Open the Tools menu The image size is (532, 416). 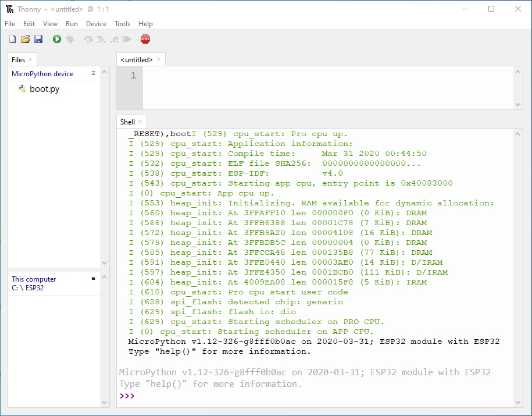[122, 24]
